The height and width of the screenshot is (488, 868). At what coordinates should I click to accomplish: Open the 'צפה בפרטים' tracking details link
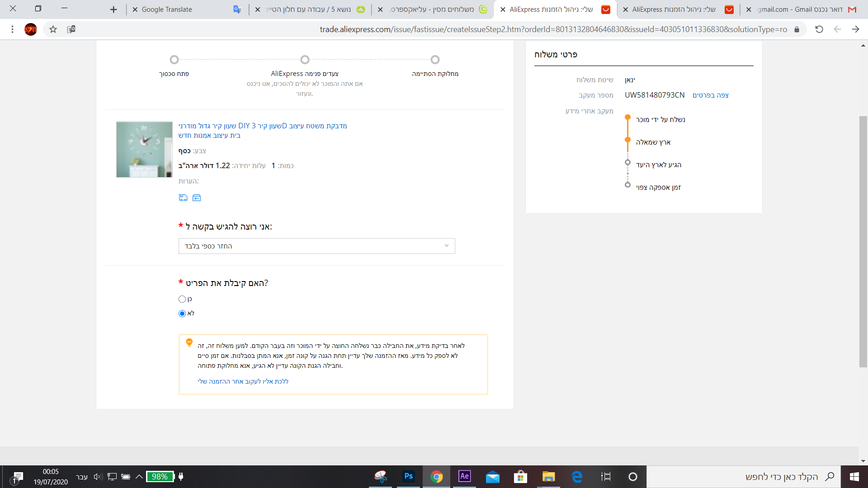pyautogui.click(x=710, y=95)
